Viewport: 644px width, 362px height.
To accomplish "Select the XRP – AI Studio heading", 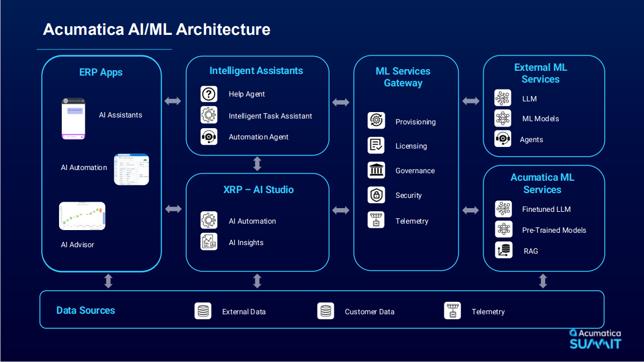I will (x=259, y=189).
